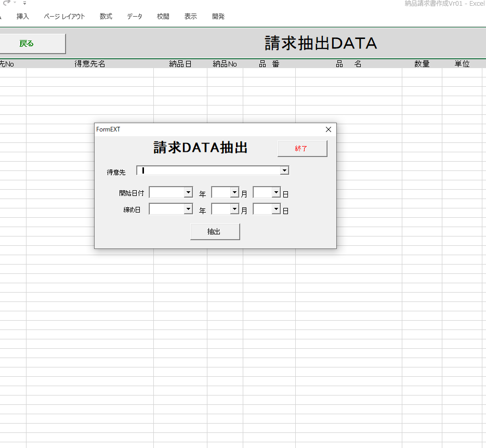Image resolution: width=486 pixels, height=448 pixels.
Task: Click the redo arrow in quick access toolbar
Action: coord(7,3)
